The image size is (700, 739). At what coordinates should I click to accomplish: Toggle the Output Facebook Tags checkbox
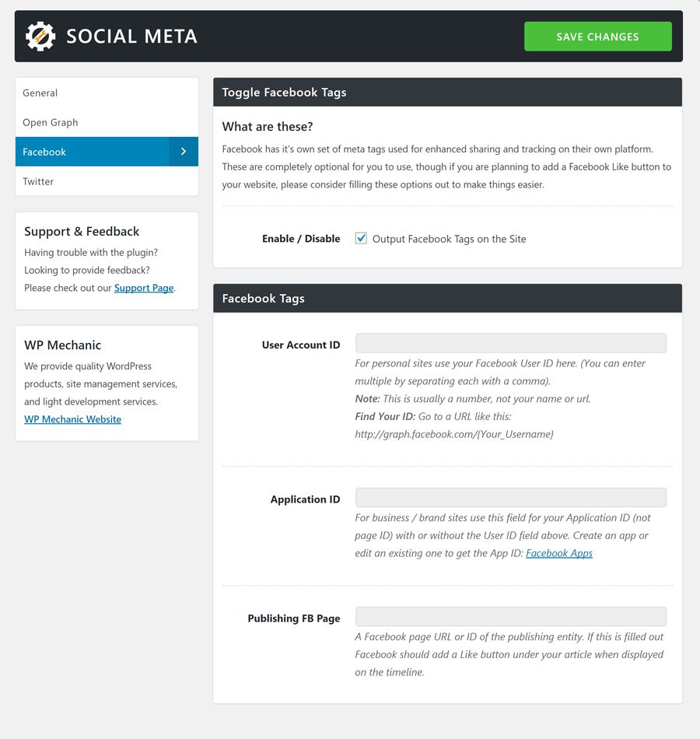361,239
